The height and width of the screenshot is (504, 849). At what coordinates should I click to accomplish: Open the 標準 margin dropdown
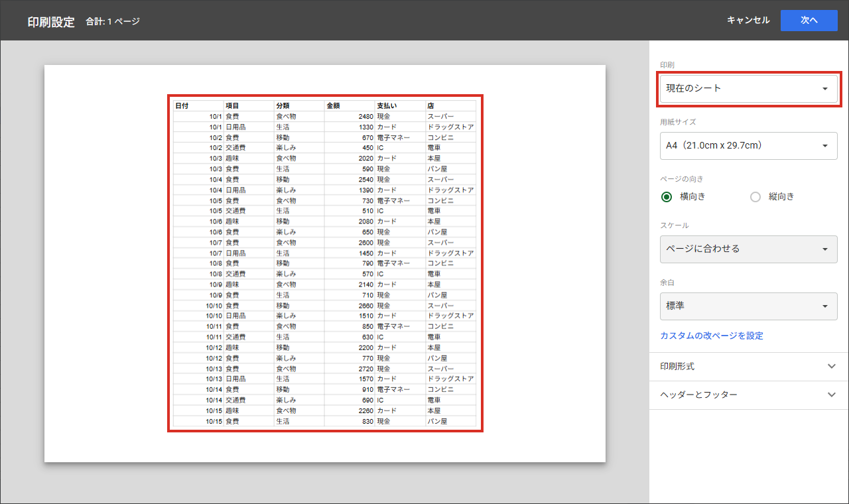point(748,306)
